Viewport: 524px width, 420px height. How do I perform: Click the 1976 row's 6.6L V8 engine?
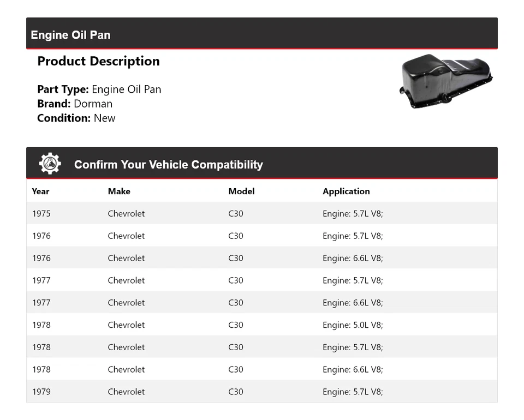[x=353, y=259]
